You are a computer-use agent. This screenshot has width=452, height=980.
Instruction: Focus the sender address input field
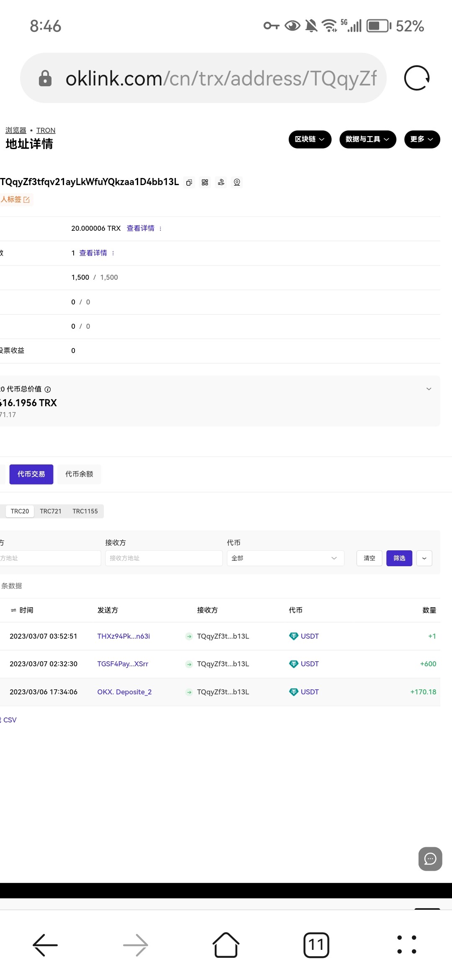50,558
